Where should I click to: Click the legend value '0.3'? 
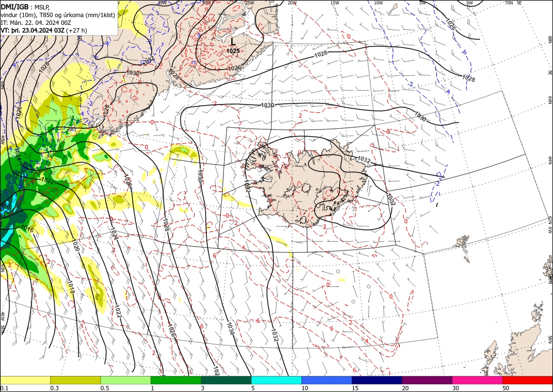pos(54,388)
